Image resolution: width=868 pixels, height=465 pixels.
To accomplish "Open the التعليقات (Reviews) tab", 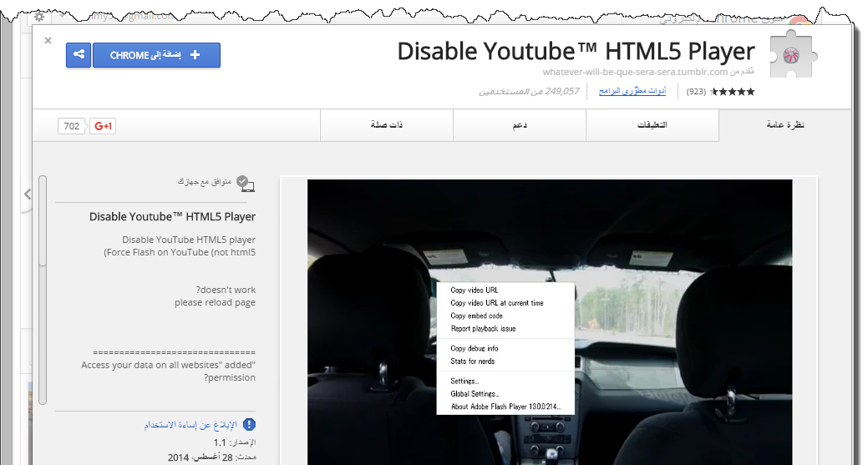I will [652, 125].
